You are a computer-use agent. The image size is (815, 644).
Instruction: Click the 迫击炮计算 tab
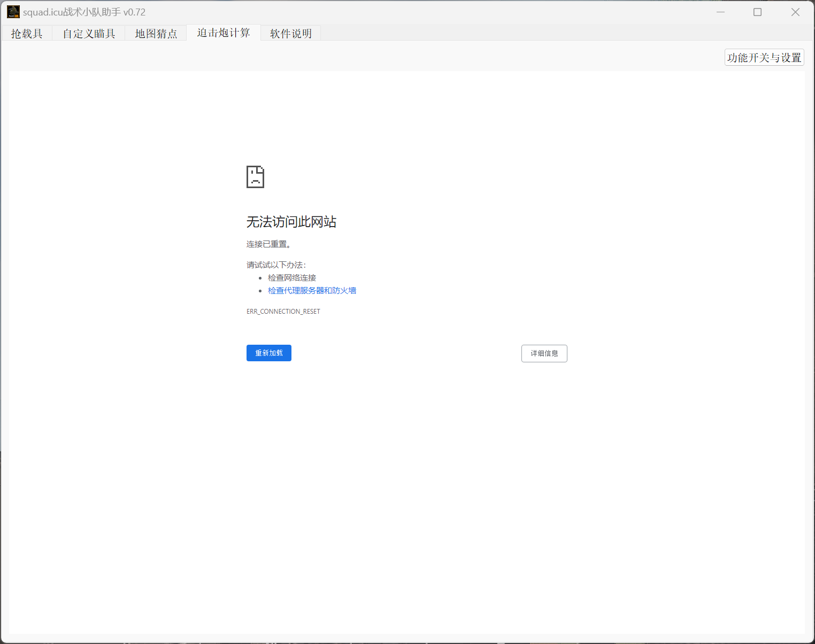224,33
